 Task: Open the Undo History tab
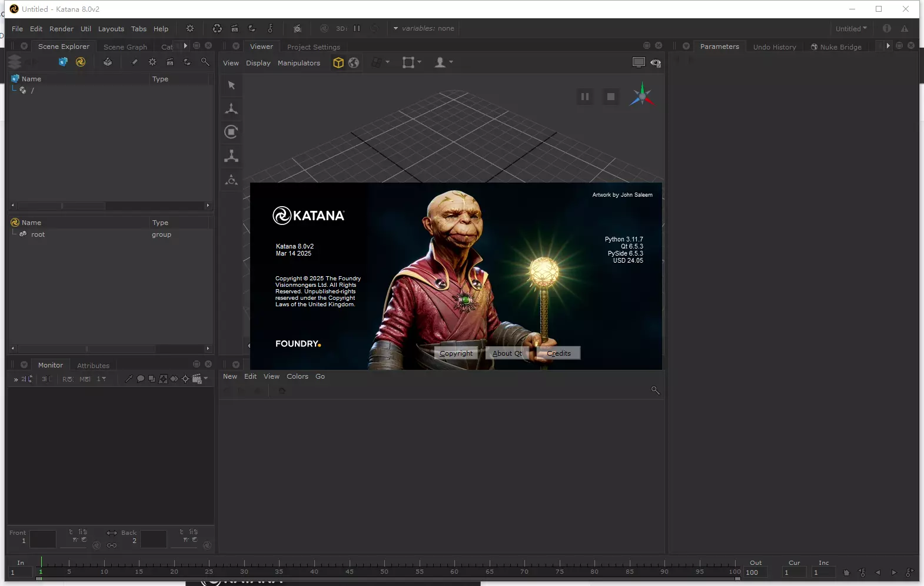pyautogui.click(x=775, y=47)
